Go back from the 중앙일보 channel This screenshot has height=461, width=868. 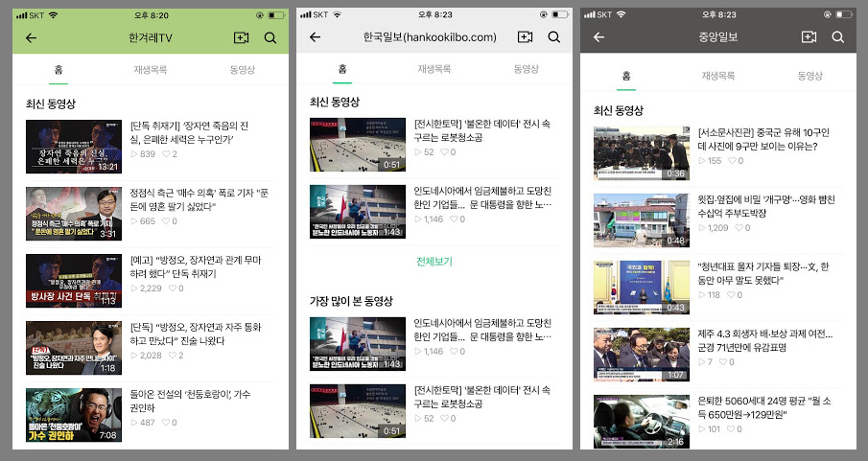tap(598, 37)
